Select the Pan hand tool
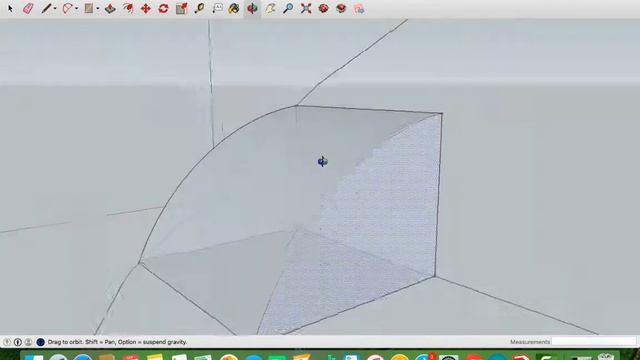Image resolution: width=640 pixels, height=360 pixels. pyautogui.click(x=270, y=8)
